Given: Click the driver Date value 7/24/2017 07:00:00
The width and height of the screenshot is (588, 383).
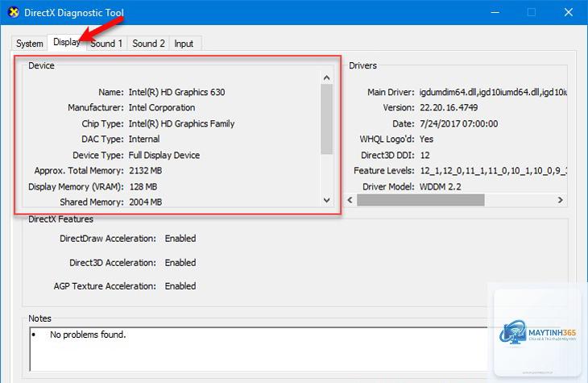Looking at the screenshot, I should pyautogui.click(x=458, y=123).
